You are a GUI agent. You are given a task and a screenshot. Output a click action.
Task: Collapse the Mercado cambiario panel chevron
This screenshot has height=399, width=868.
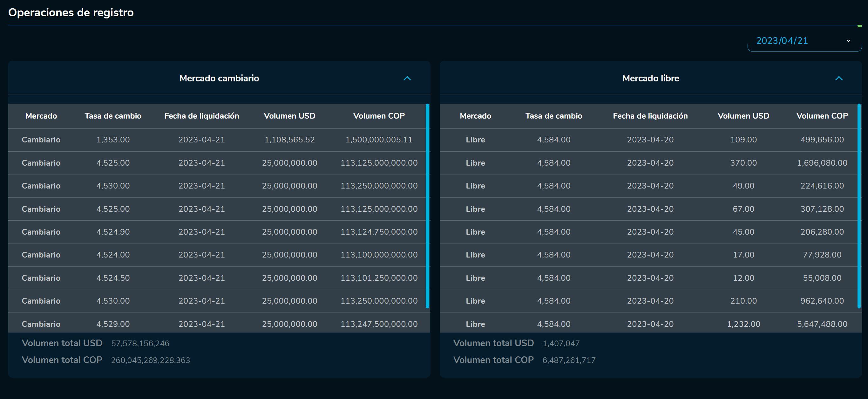pos(407,78)
